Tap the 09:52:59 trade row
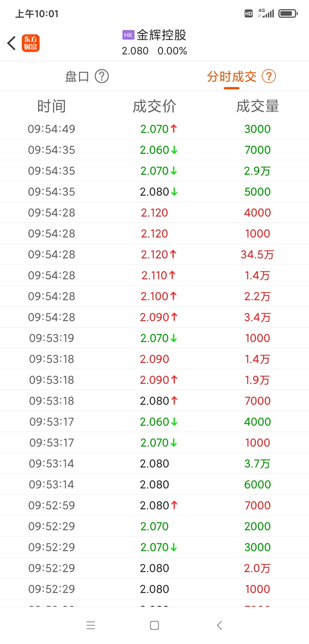This screenshot has height=644, width=309. [154, 505]
